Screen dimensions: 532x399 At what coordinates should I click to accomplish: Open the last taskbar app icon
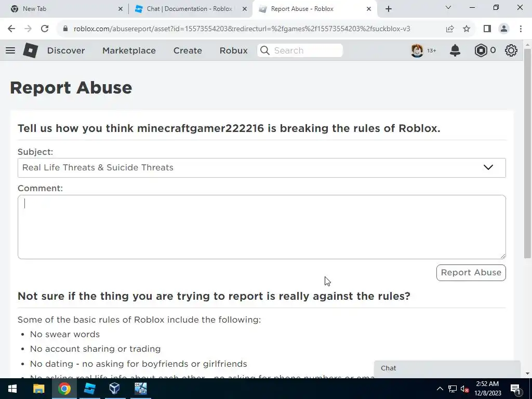(x=140, y=389)
